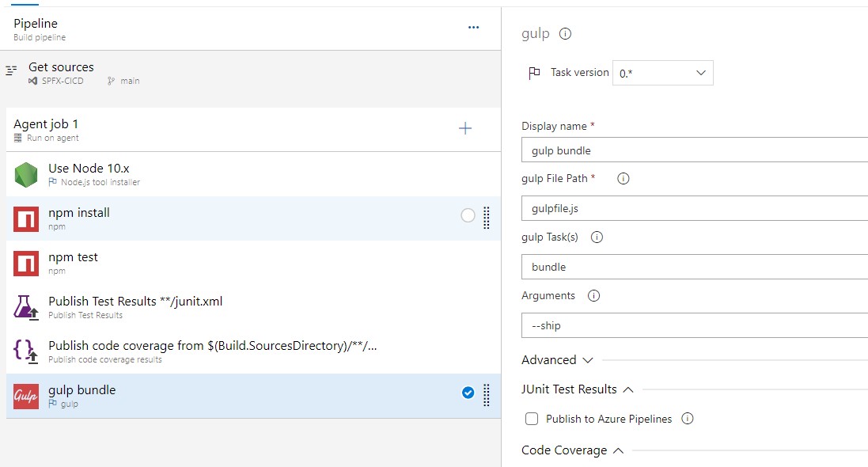Toggle the gulp bundle task selection checkmark
Viewport: 868px width, 467px height.
click(x=468, y=393)
